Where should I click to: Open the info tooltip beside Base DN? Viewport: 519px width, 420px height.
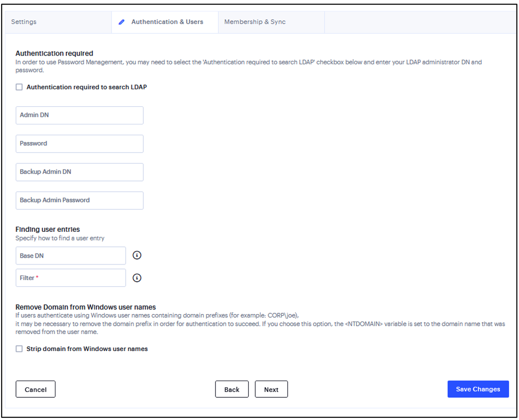point(136,255)
